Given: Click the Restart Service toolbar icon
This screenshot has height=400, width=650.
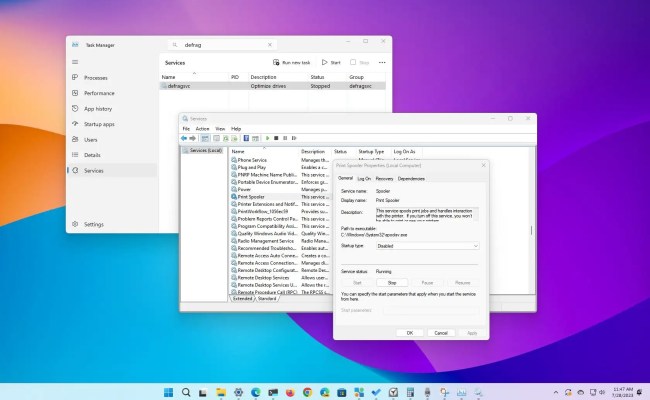Looking at the screenshot, I should pos(294,138).
